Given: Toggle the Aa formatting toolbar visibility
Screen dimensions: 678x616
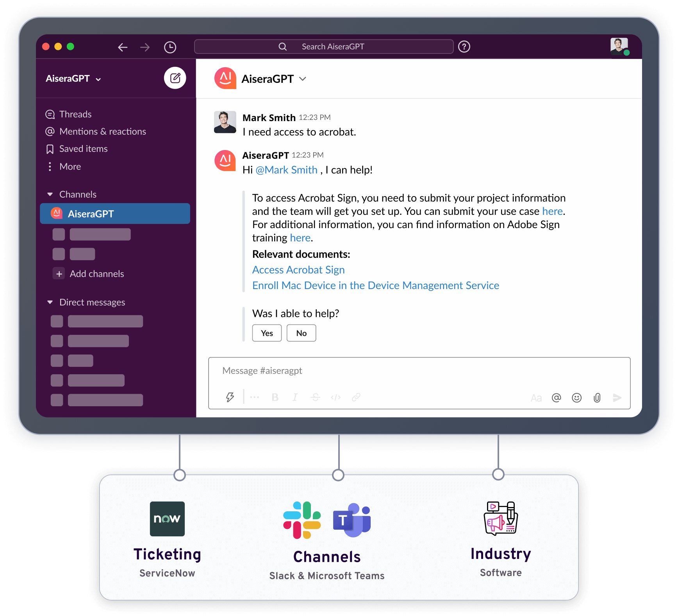Looking at the screenshot, I should point(536,398).
